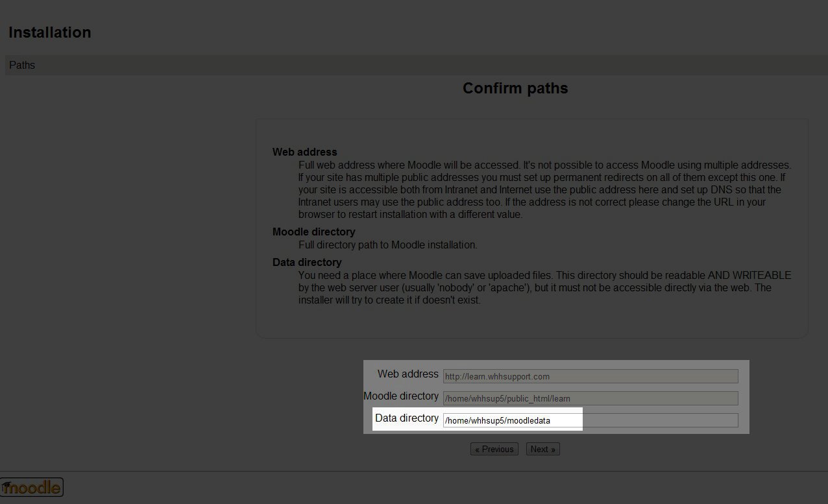The image size is (828, 504).
Task: Select the Moodle directory input field
Action: (x=590, y=398)
